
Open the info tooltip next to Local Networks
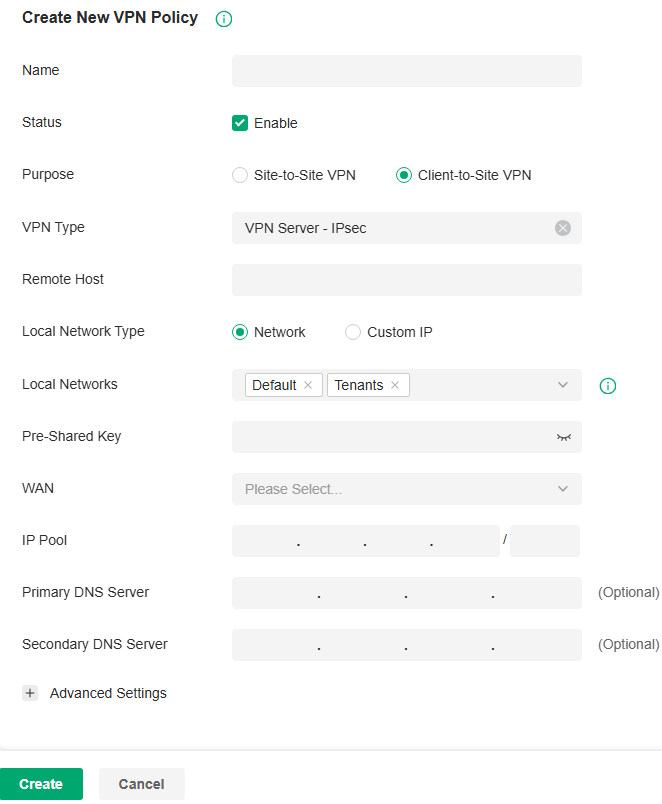607,386
